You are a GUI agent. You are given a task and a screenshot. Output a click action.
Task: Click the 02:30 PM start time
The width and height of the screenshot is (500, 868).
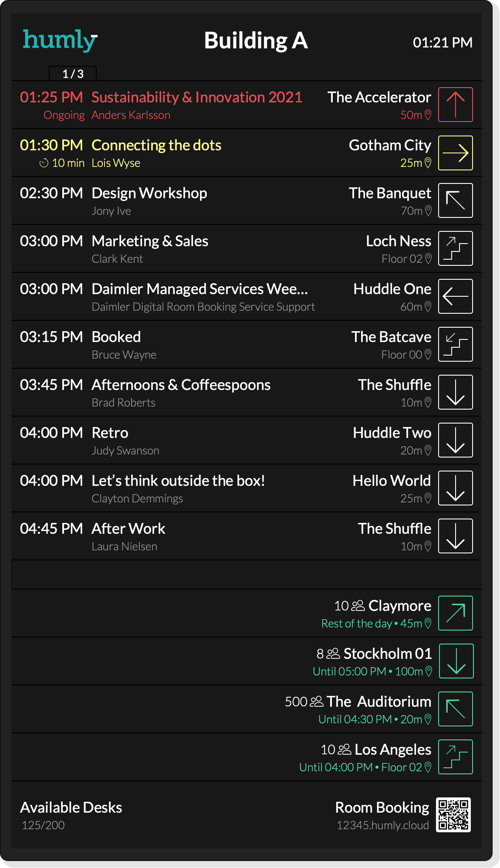(x=51, y=193)
